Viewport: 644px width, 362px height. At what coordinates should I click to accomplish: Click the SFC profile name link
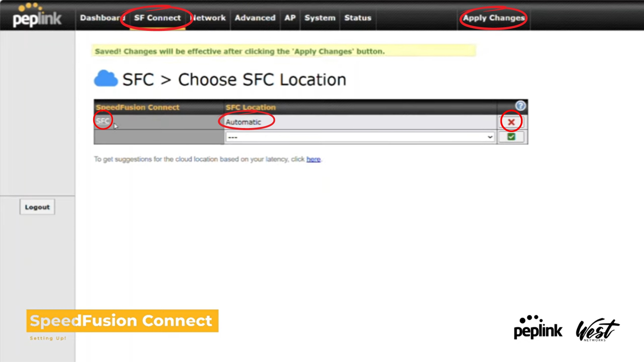[x=103, y=121]
